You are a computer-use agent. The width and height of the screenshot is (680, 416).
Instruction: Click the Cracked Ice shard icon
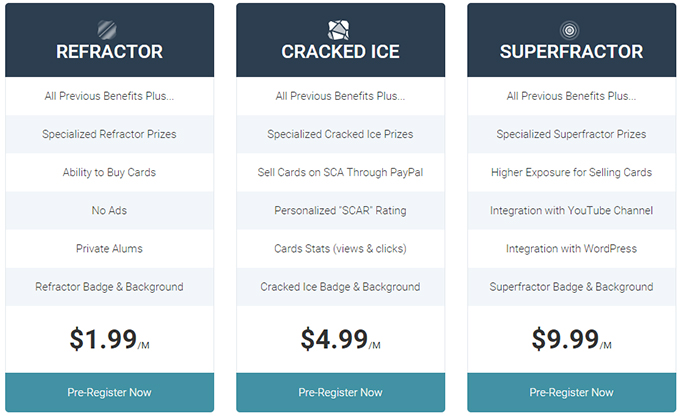click(338, 30)
